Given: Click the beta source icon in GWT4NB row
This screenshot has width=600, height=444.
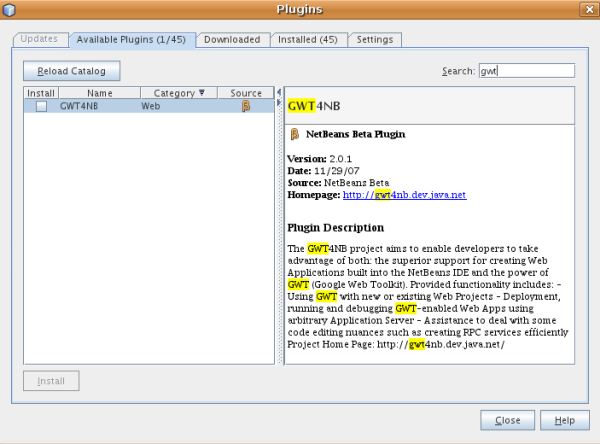Looking at the screenshot, I should click(246, 106).
